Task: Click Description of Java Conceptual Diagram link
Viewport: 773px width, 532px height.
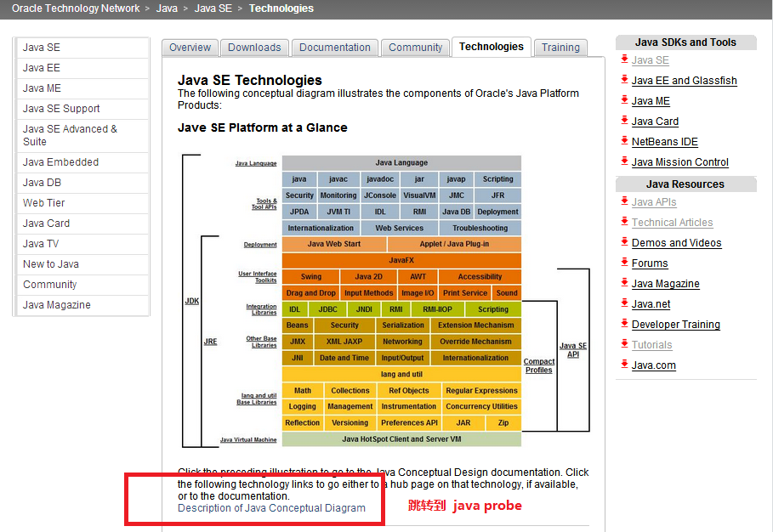Action: (271, 508)
